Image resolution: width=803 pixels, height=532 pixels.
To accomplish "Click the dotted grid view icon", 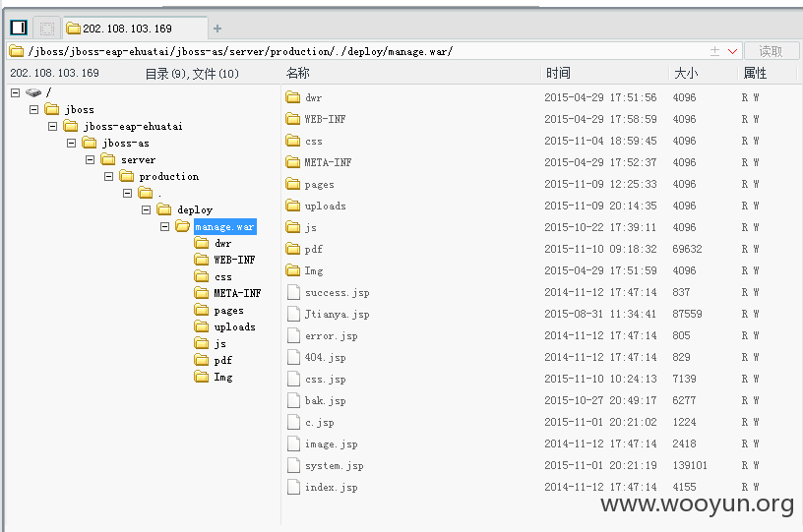I will click(x=47, y=29).
